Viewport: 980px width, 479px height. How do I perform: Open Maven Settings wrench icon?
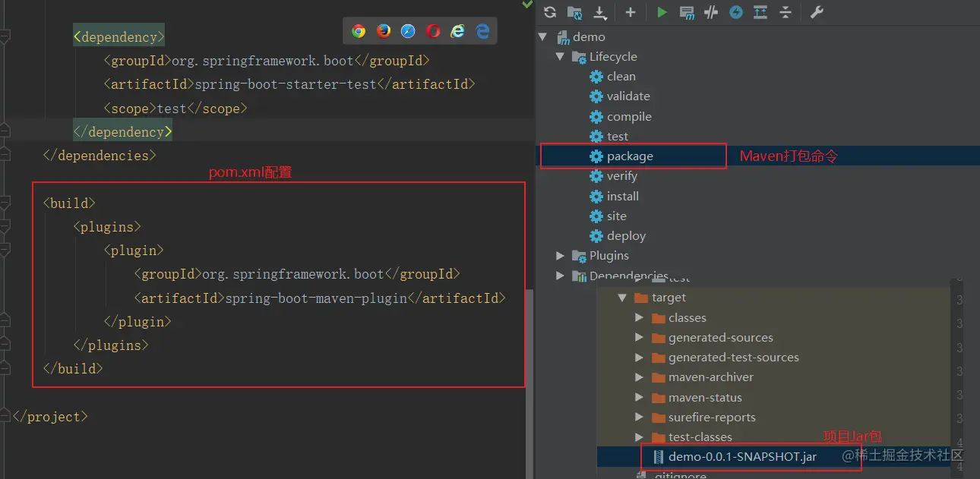[817, 12]
